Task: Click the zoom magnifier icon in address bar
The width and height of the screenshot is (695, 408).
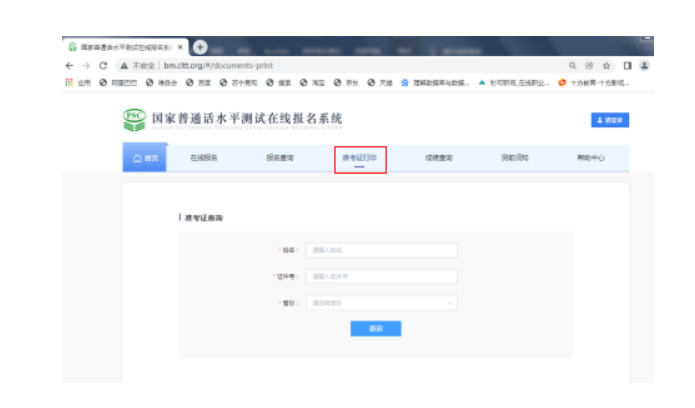Action: tap(573, 66)
